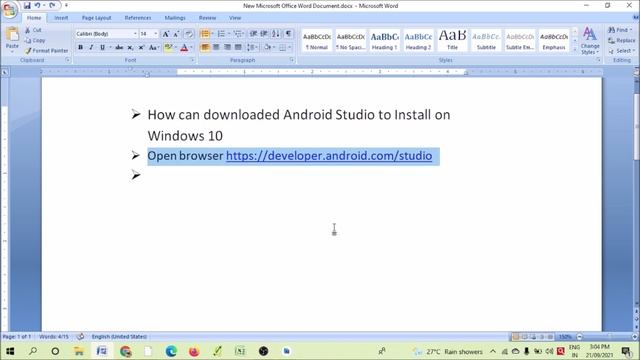
Task: Copy the selected text
Action: pyautogui.click(x=35, y=40)
